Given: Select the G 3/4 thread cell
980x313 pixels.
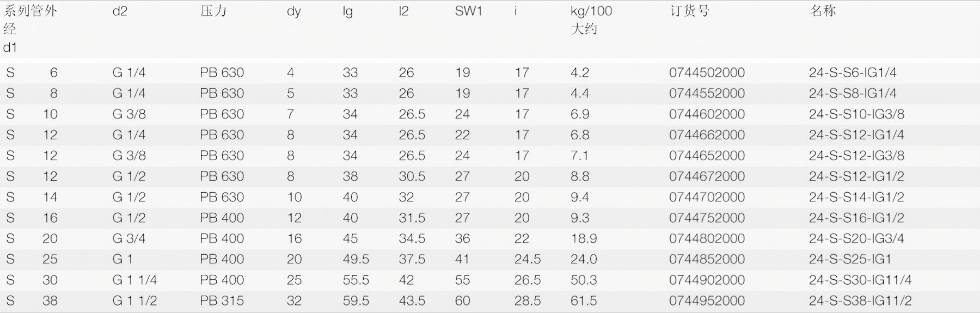Looking at the screenshot, I should 129,238.
